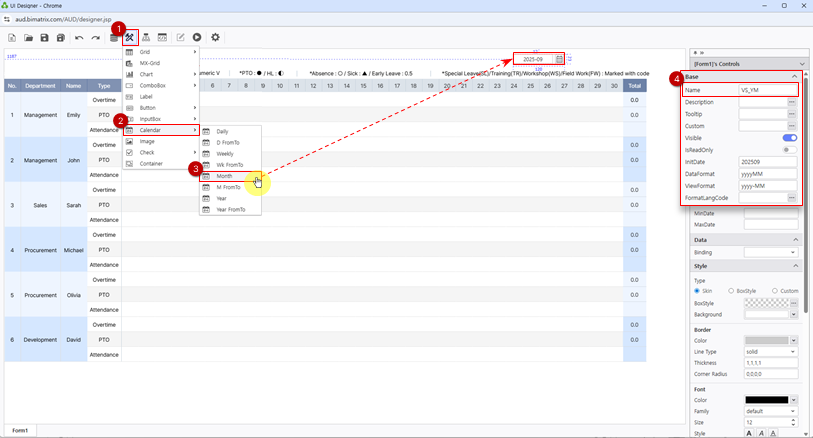The height and width of the screenshot is (438, 813).
Task: Click the ellipsis button beside FormatLangCode
Action: [x=791, y=198]
